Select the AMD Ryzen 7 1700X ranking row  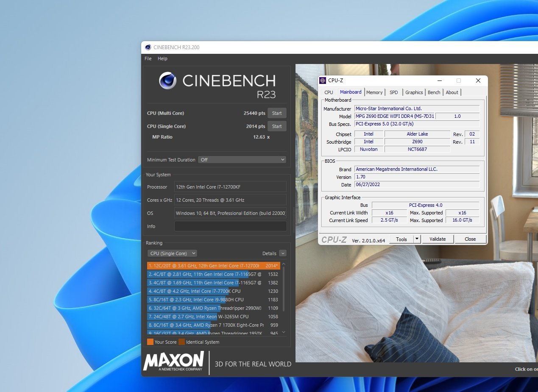pos(213,325)
